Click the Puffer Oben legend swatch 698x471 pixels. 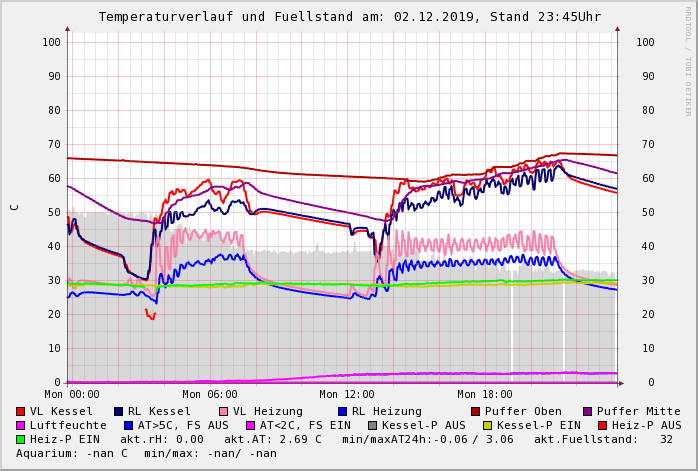coord(476,411)
